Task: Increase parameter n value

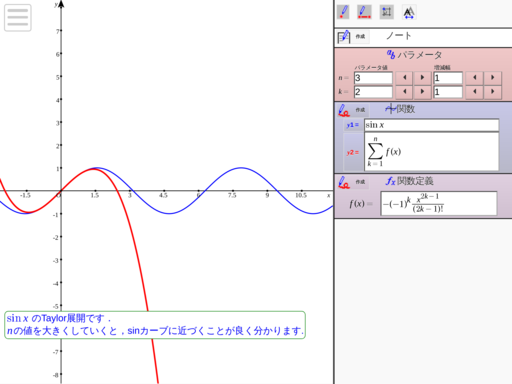Action: click(x=422, y=78)
